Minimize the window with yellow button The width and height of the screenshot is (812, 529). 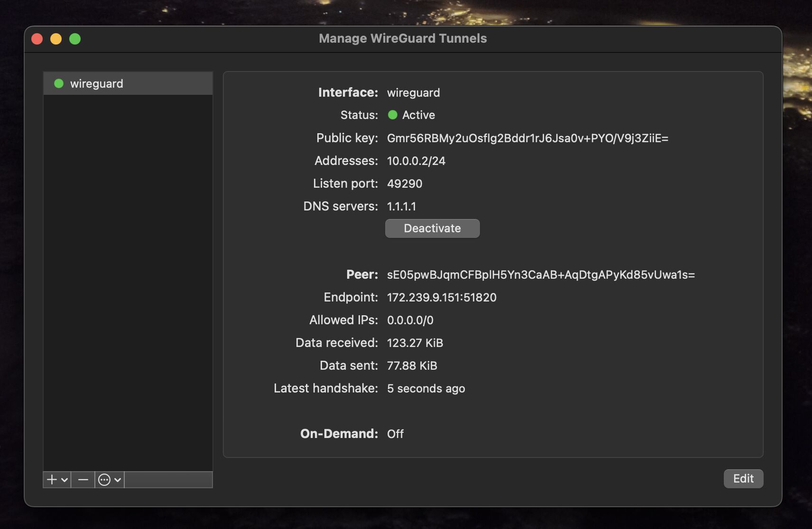tap(56, 39)
